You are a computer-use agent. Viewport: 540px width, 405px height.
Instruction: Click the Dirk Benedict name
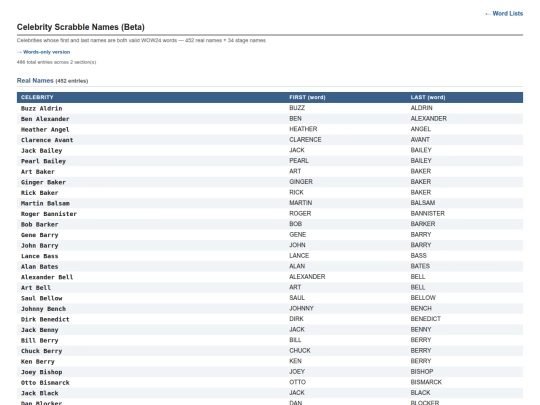tap(45, 319)
